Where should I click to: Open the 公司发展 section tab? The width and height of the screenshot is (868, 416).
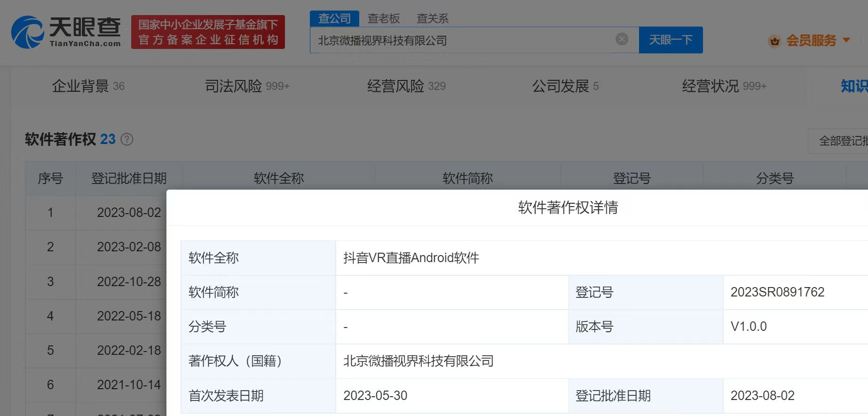tap(565, 86)
